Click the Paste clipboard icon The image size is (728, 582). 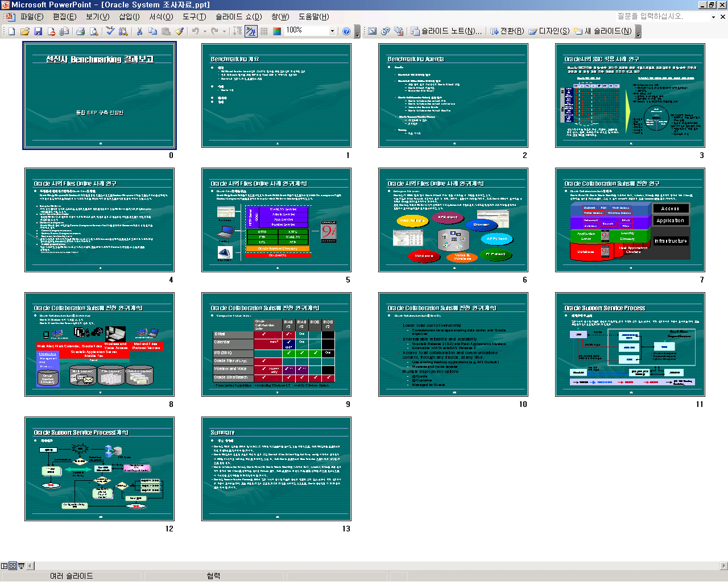click(167, 31)
